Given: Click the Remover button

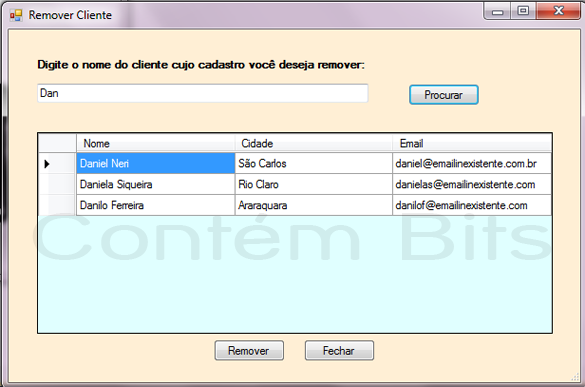Looking at the screenshot, I should (249, 350).
